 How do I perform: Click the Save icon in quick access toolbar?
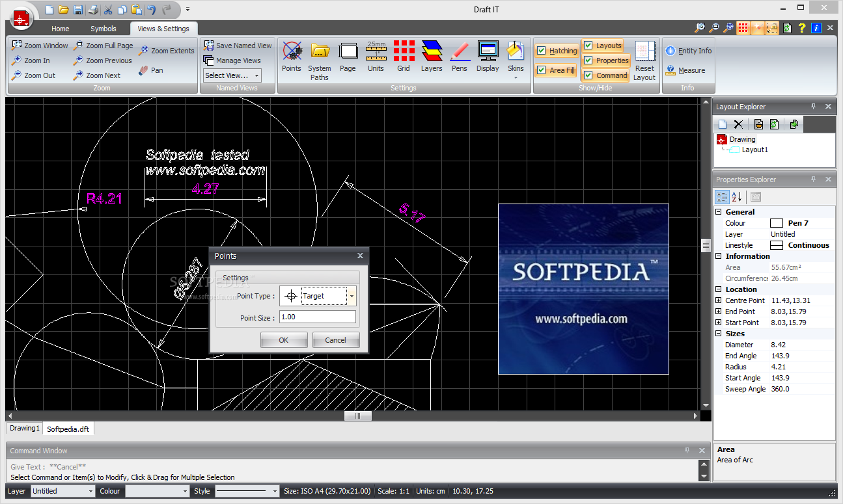click(78, 10)
